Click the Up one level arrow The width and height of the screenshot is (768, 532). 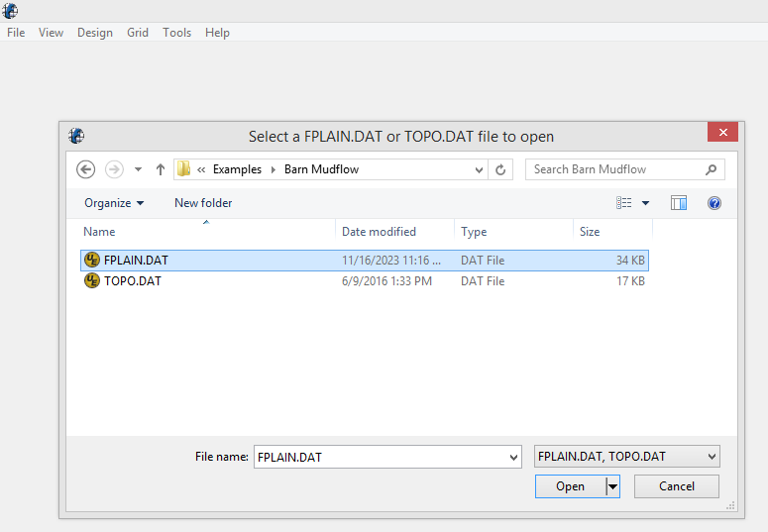(x=161, y=169)
